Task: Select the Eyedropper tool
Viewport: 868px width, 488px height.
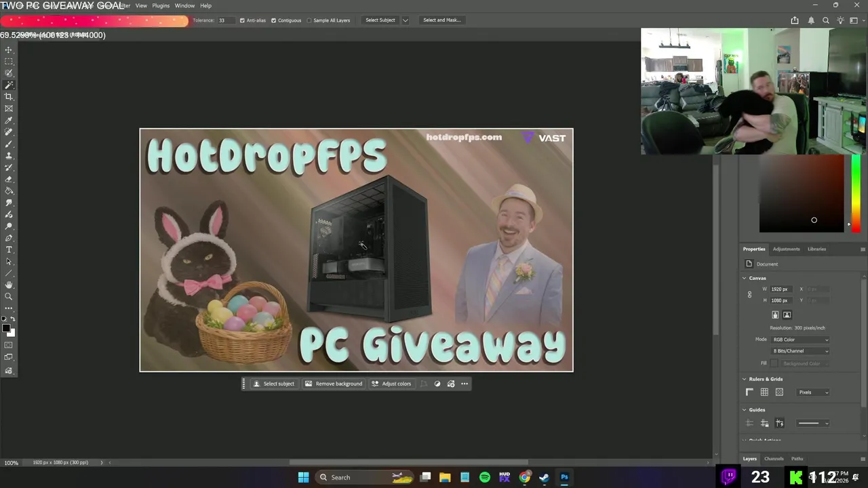Action: (9, 121)
